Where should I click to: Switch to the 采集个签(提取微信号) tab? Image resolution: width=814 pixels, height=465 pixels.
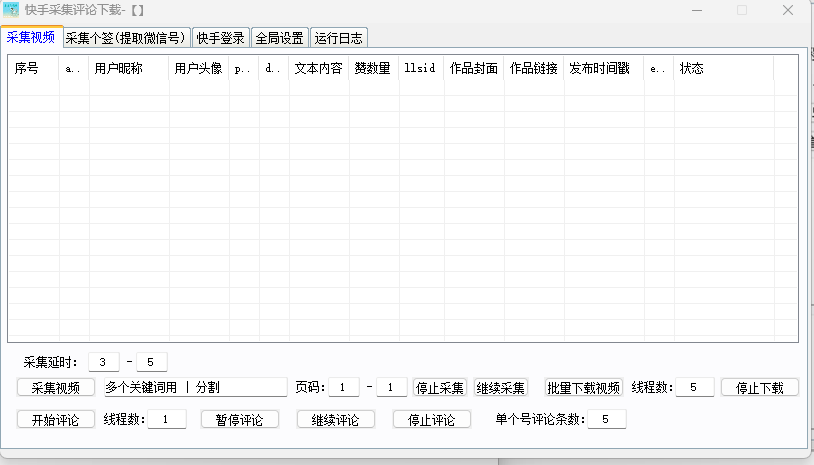pos(125,38)
